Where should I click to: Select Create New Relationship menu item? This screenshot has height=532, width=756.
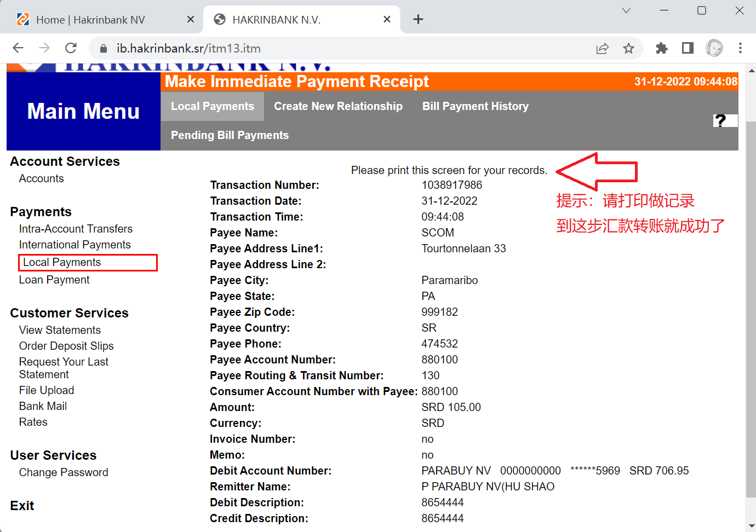click(x=338, y=106)
